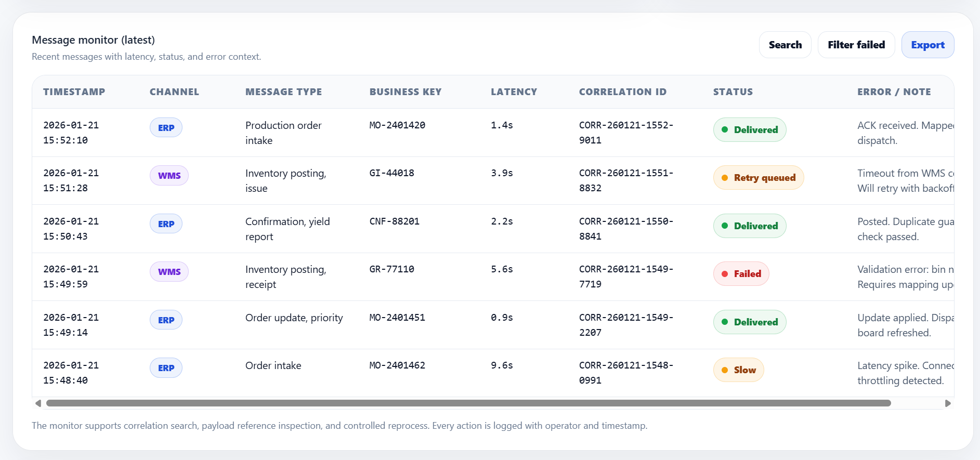
Task: Select correlation ID CORR-260121-1549-2207
Action: tap(625, 325)
